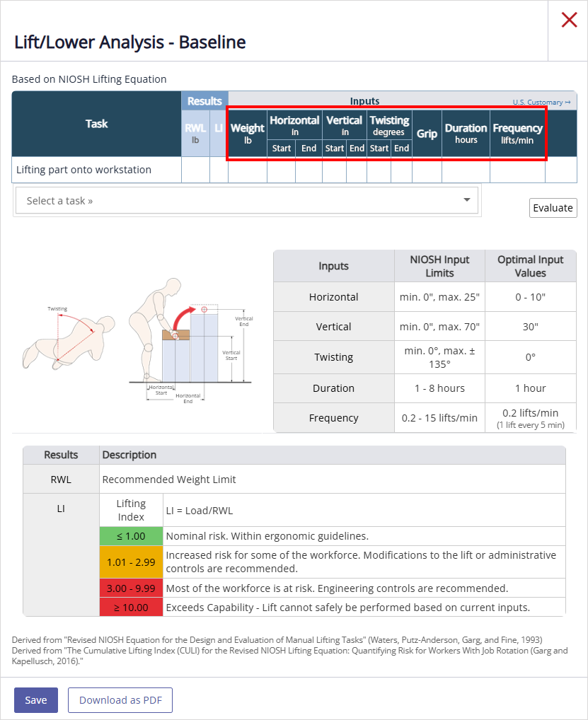Switch units via U.S. Customary toggle

(541, 103)
